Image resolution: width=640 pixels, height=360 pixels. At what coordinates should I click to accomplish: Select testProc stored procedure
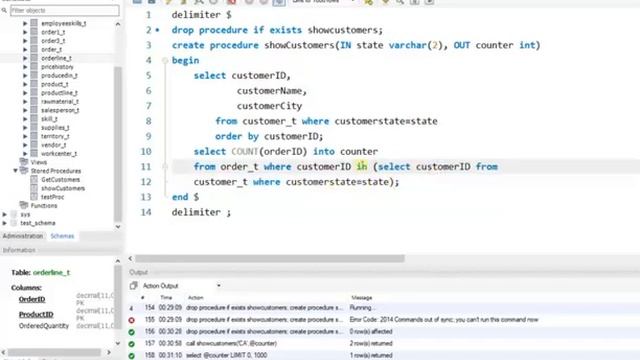tap(53, 197)
